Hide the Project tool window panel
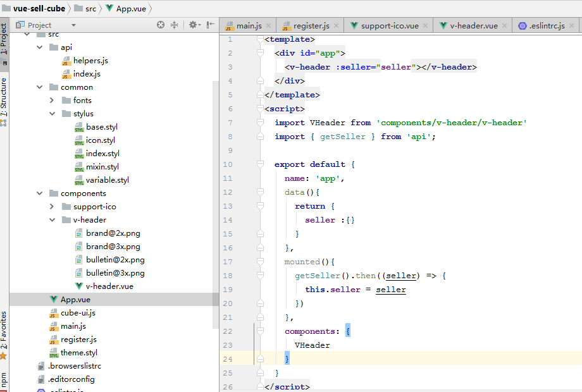This screenshot has height=392, width=582. click(x=211, y=25)
